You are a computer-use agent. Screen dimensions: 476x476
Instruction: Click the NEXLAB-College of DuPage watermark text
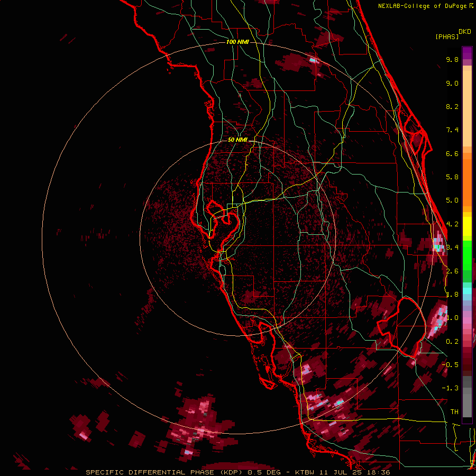[x=423, y=6]
